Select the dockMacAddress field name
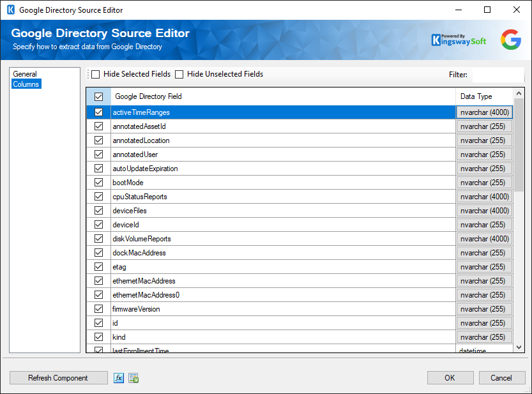The image size is (532, 394). (139, 253)
